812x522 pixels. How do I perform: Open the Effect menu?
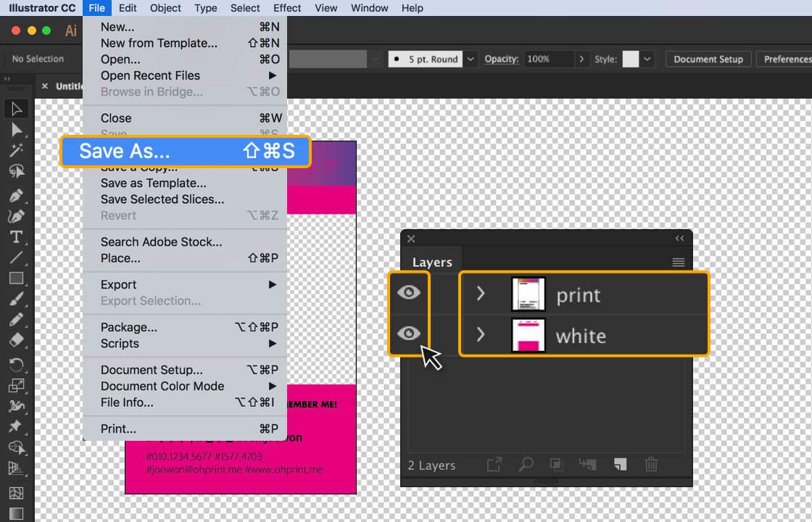[287, 8]
